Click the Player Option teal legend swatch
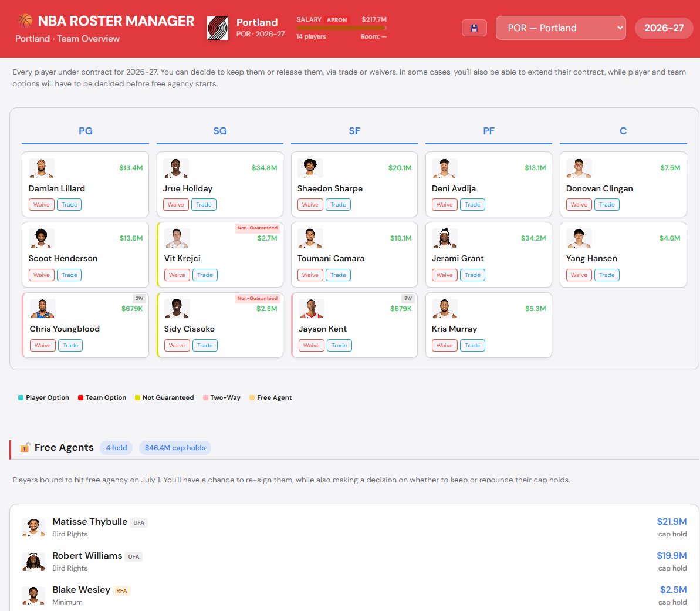Viewport: 700px width, 611px height. point(21,397)
